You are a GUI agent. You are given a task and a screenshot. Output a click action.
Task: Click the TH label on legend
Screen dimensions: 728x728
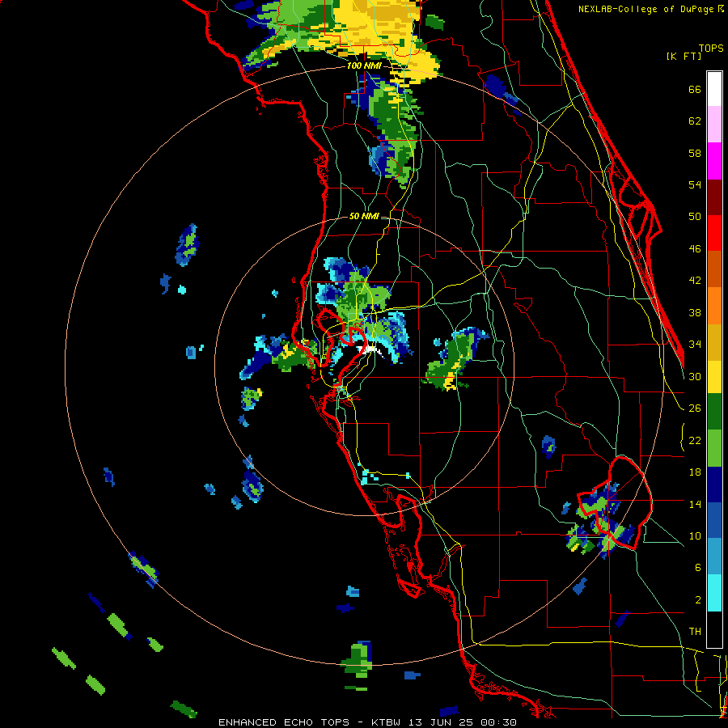pos(695,632)
